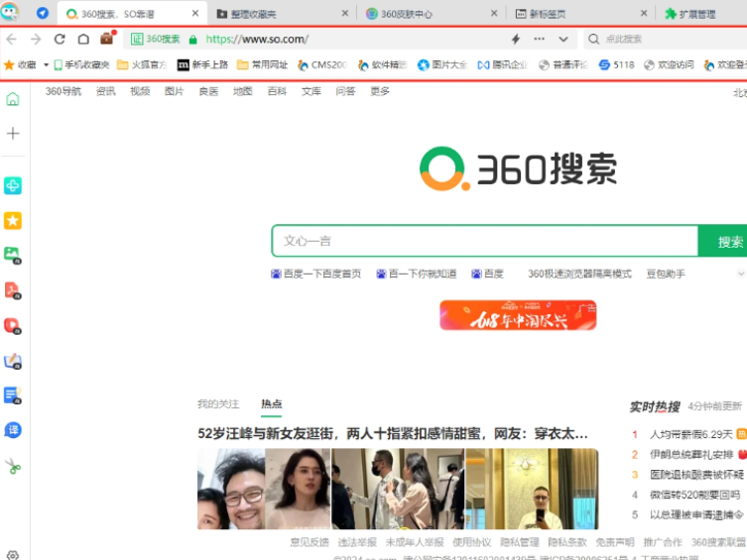Expand suggestions chevron right of 豆包助手
The width and height of the screenshot is (747, 560).
[x=741, y=274]
